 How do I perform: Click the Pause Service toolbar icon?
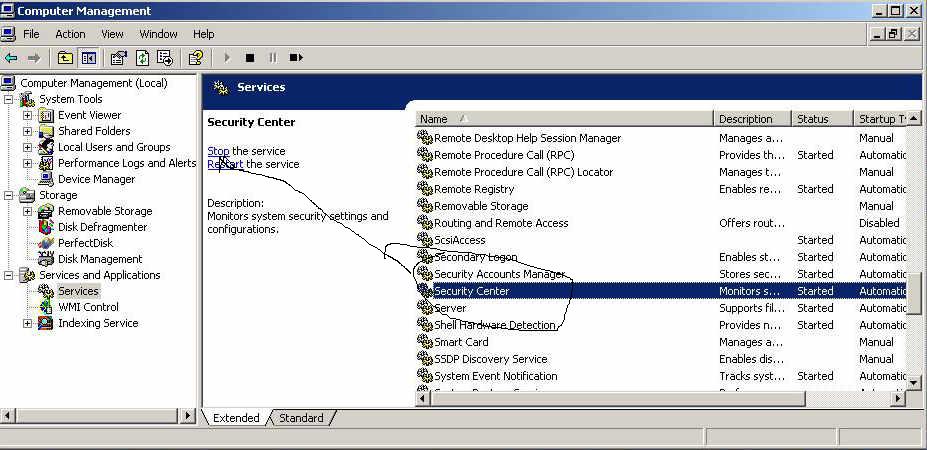273,57
